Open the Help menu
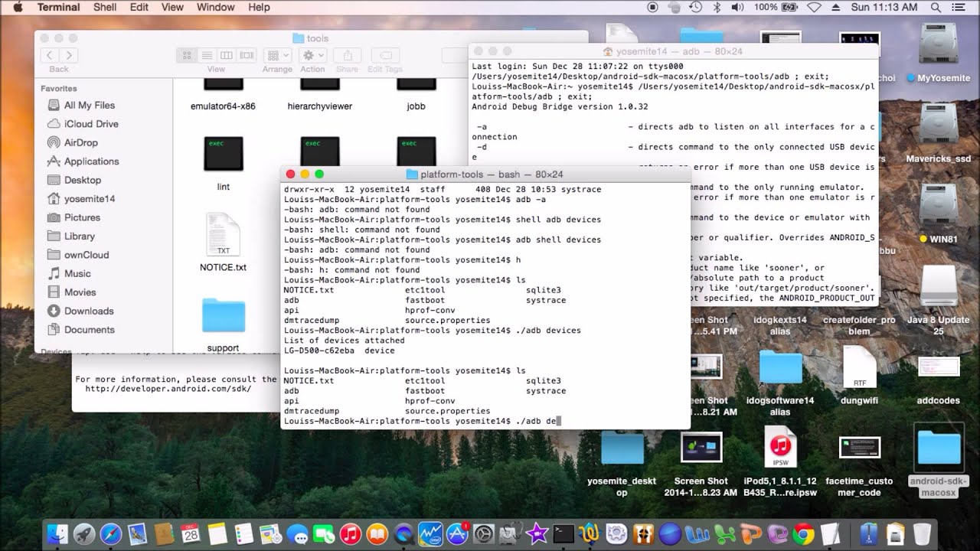 [259, 7]
